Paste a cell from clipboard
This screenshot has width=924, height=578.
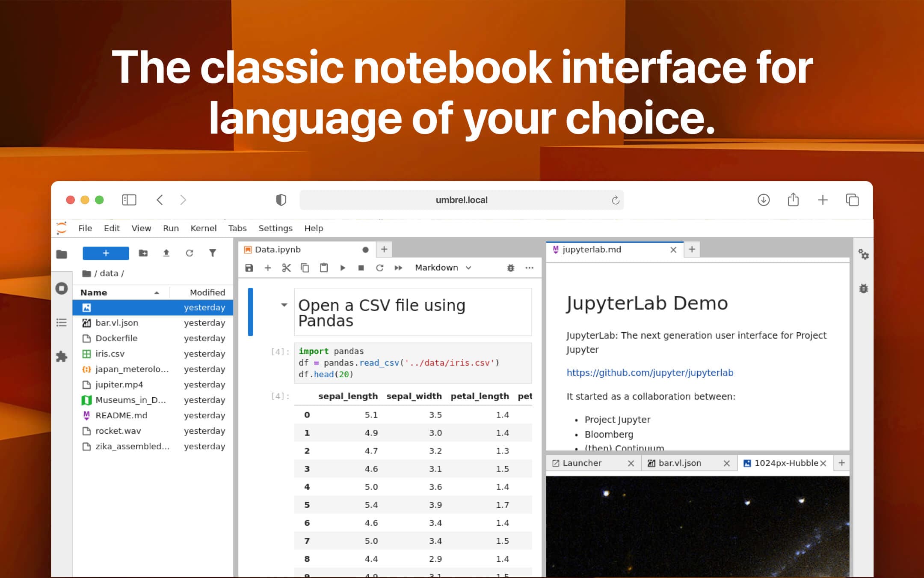point(323,267)
